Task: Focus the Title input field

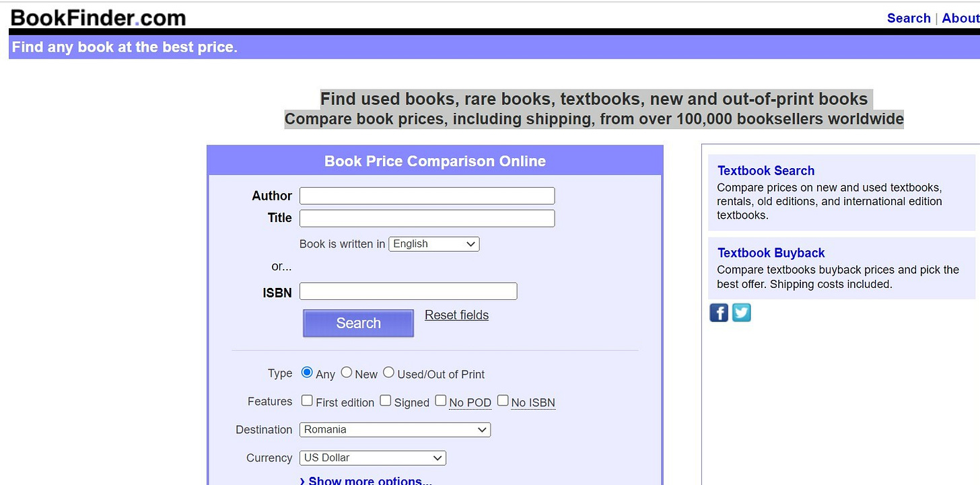Action: tap(427, 218)
